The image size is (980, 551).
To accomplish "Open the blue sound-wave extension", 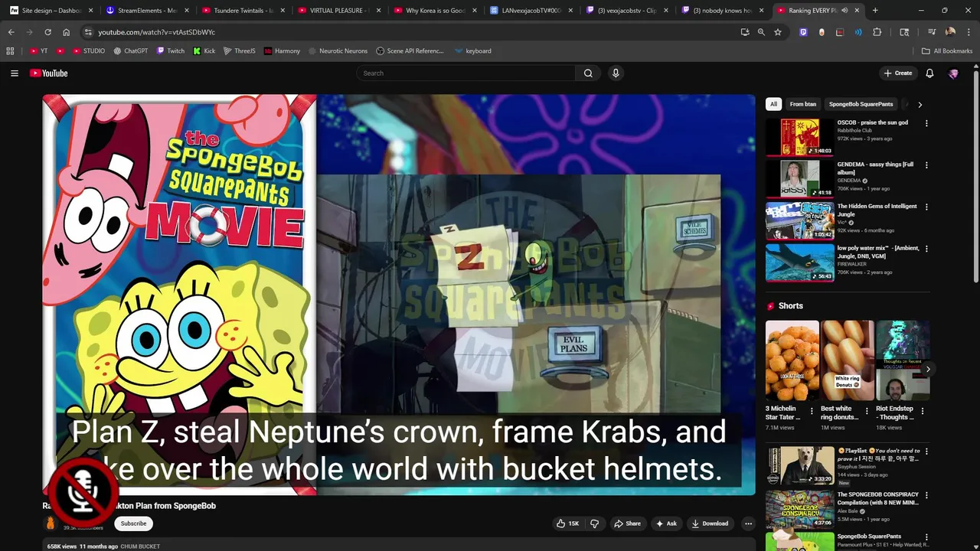I will click(x=858, y=32).
